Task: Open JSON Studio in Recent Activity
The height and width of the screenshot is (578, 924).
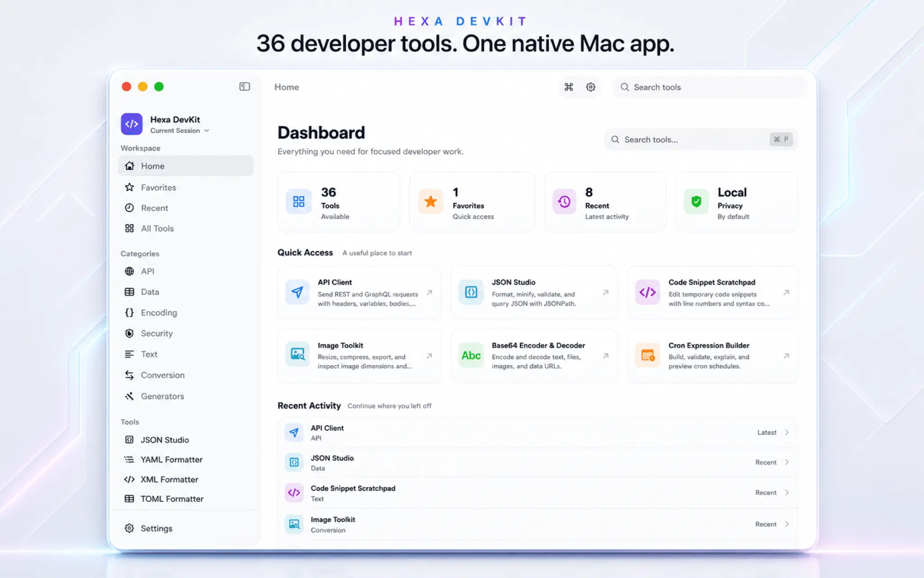Action: tap(537, 462)
